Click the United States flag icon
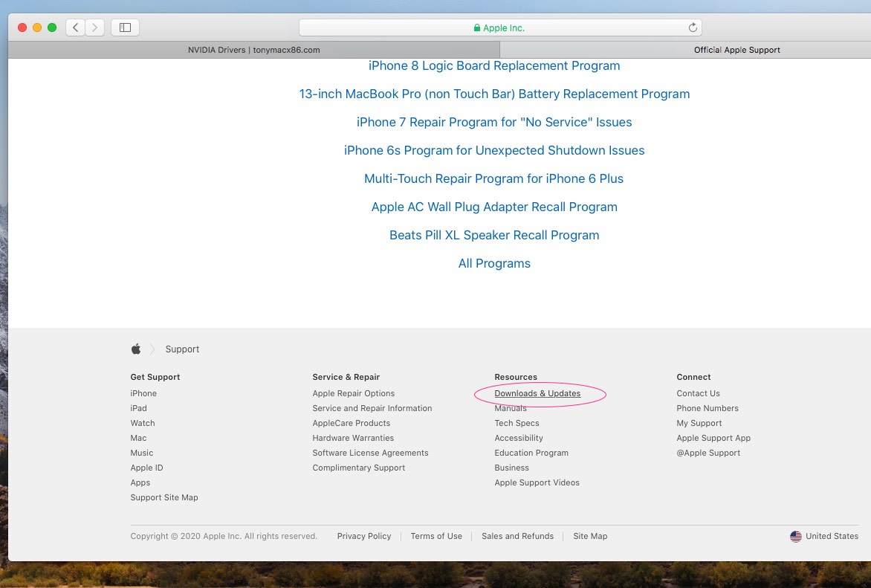The height and width of the screenshot is (588, 871). tap(796, 536)
